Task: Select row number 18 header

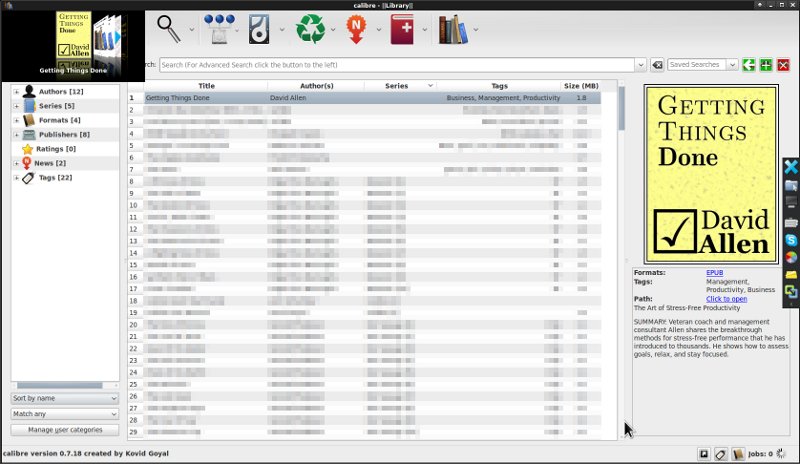Action: tap(135, 301)
